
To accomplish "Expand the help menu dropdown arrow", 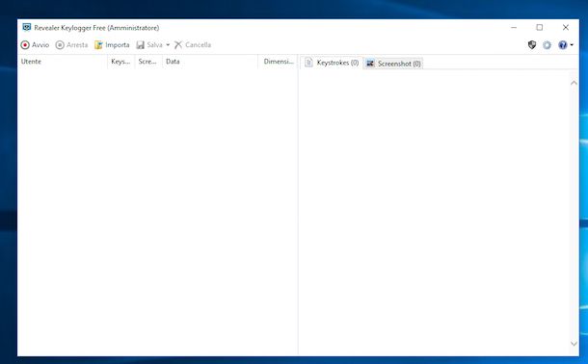I will [572, 45].
